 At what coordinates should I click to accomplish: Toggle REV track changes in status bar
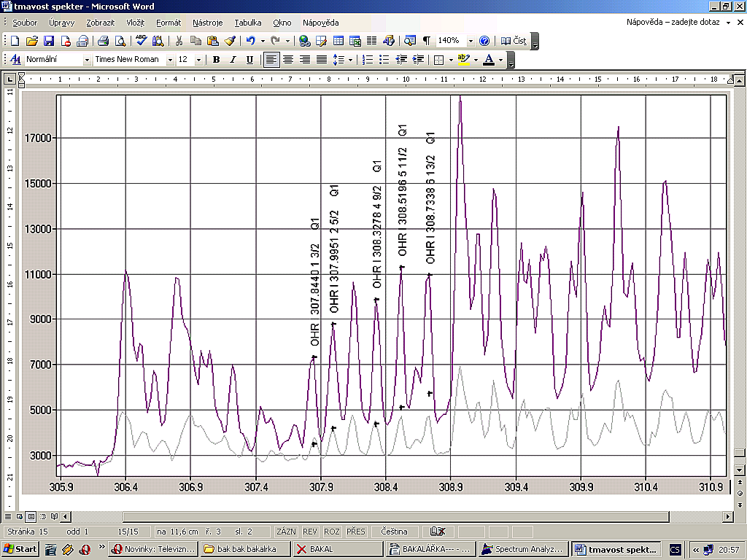[x=310, y=532]
